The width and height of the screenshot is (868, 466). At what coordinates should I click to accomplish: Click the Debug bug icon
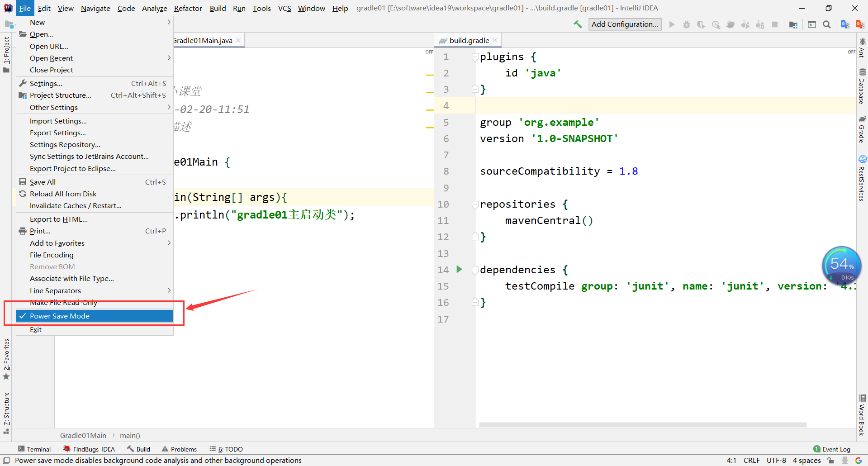coord(687,24)
